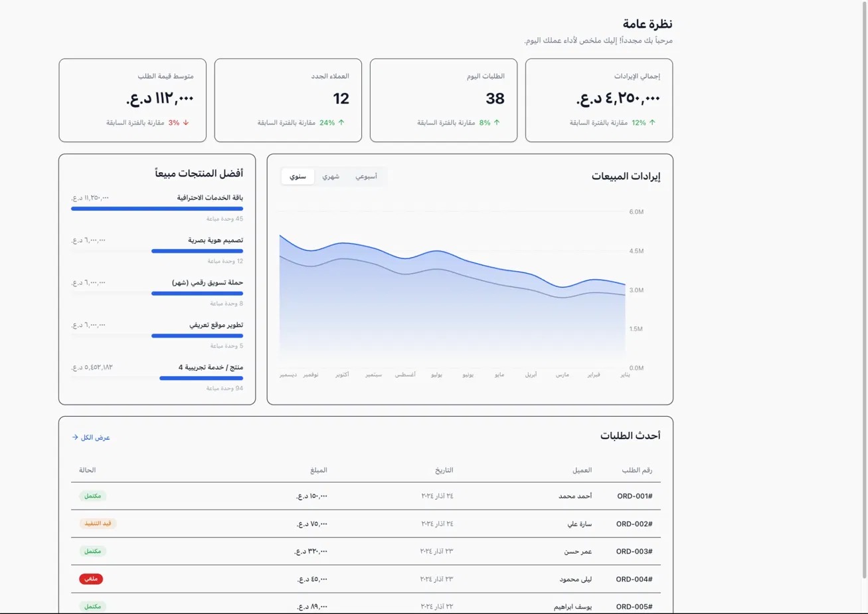
Task: Click the date cell in ORD-001 row
Action: point(437,496)
